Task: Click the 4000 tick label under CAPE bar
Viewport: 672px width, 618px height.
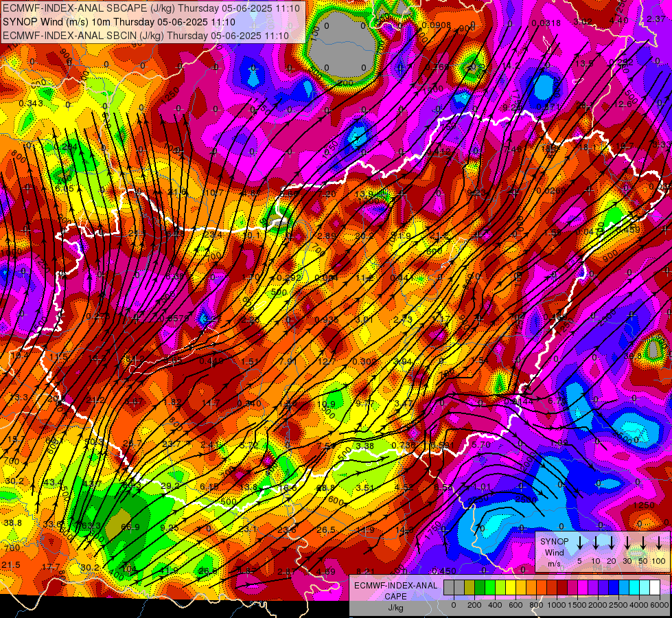Action: (x=640, y=605)
